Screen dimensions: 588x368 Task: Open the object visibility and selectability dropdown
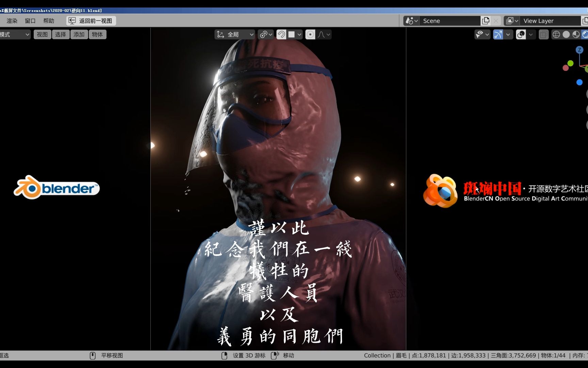click(483, 34)
